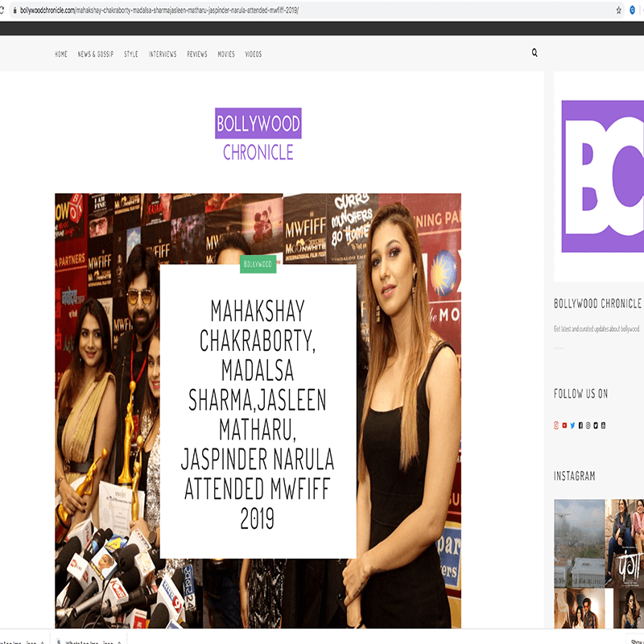
Task: Open the News & Gossip menu
Action: pyautogui.click(x=96, y=54)
